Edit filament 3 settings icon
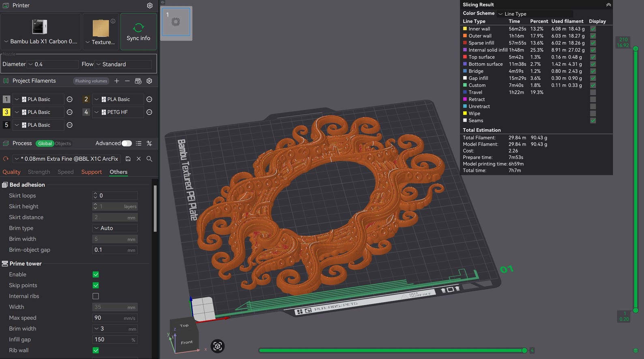 click(x=69, y=112)
